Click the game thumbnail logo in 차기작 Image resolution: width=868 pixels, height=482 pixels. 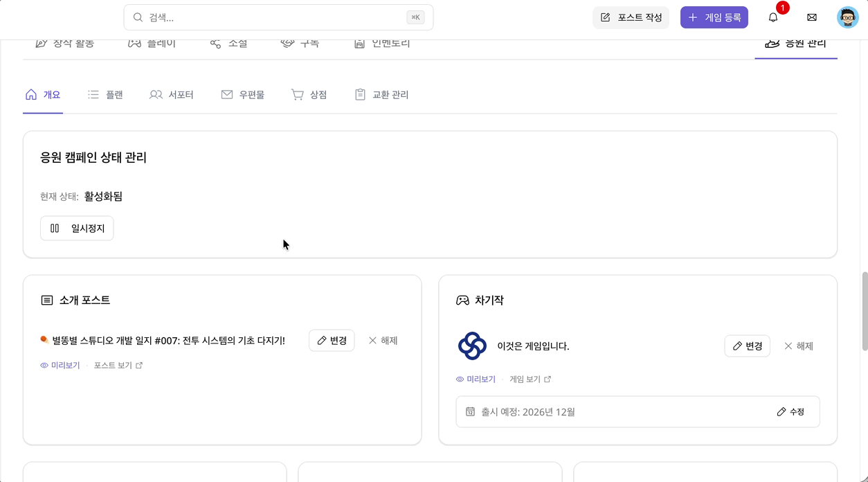(x=472, y=346)
